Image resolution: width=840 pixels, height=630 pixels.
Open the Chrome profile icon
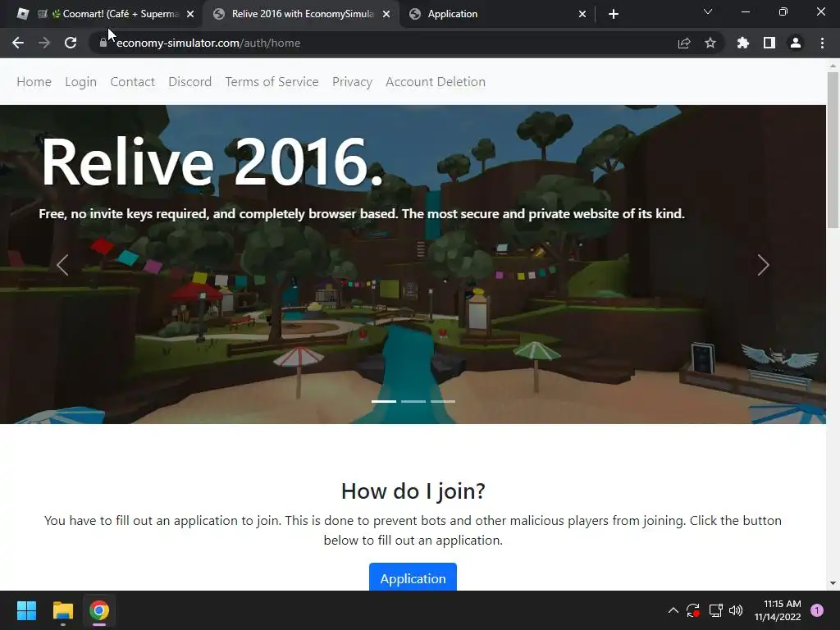point(796,43)
